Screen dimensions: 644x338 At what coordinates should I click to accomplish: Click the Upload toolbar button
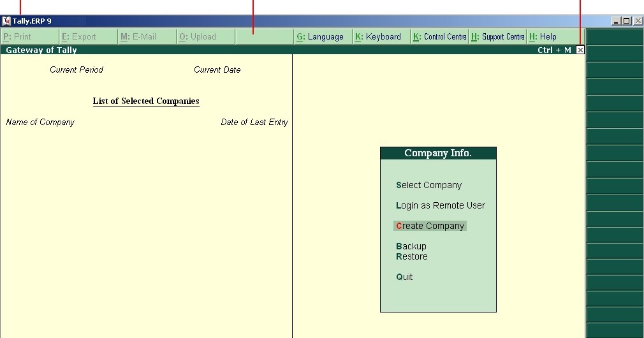pyautogui.click(x=206, y=36)
